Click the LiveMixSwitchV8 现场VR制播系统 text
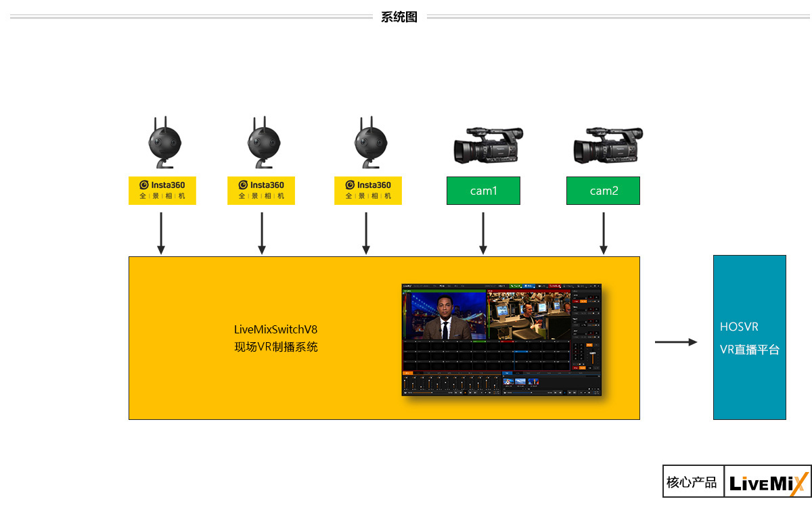Image resolution: width=812 pixels, height=518 pixels. (x=275, y=338)
